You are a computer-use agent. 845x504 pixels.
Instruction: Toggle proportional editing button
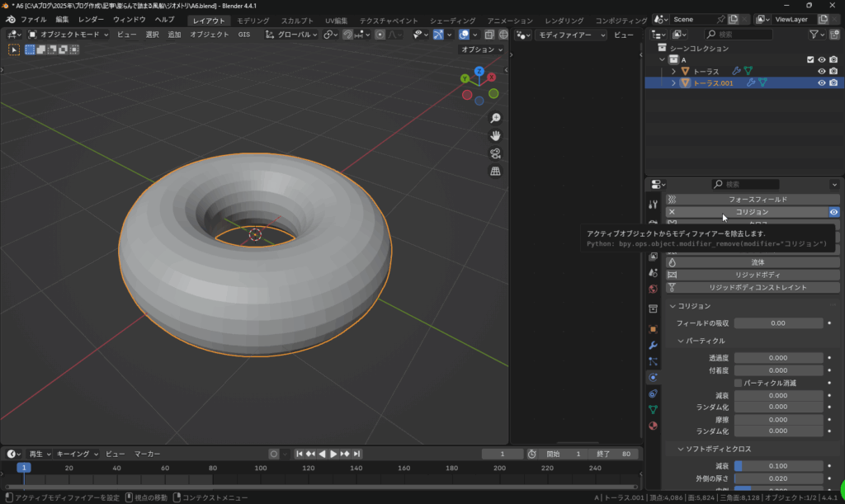380,35
